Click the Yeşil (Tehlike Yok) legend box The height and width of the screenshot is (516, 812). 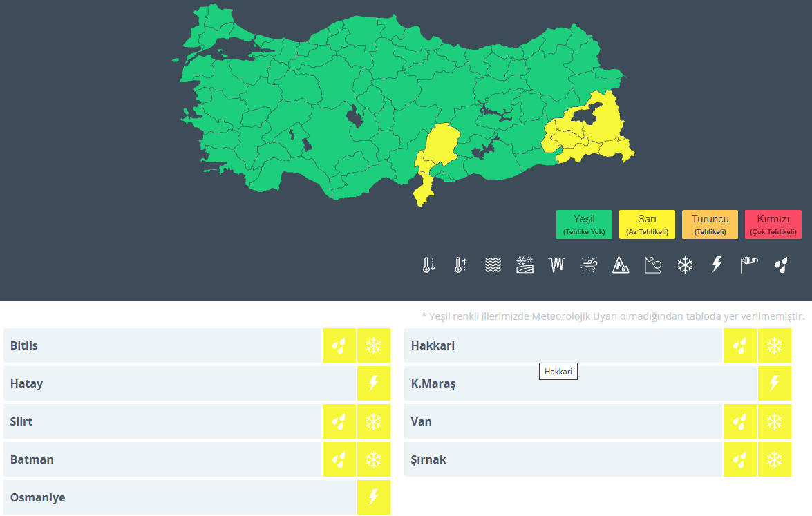[584, 224]
